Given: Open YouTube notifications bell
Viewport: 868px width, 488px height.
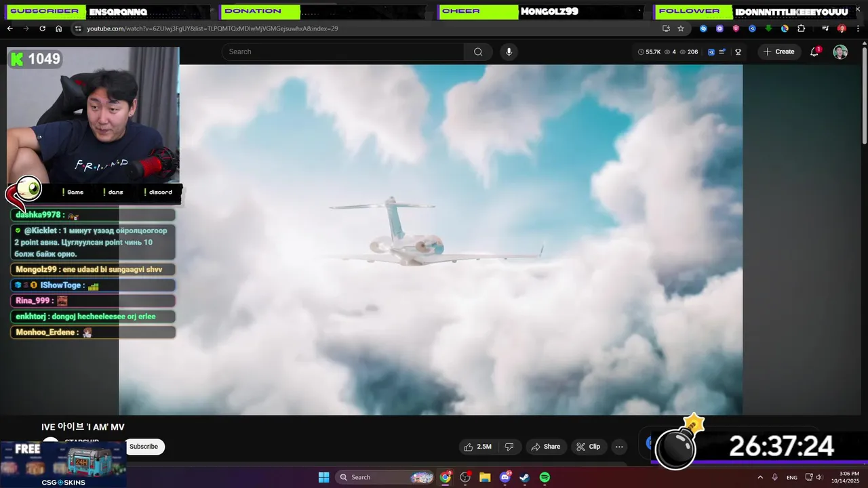Looking at the screenshot, I should (x=814, y=52).
